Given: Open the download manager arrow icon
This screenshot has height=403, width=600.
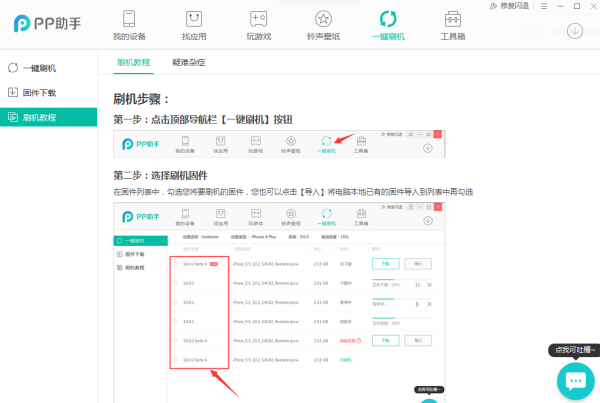Looking at the screenshot, I should [575, 31].
